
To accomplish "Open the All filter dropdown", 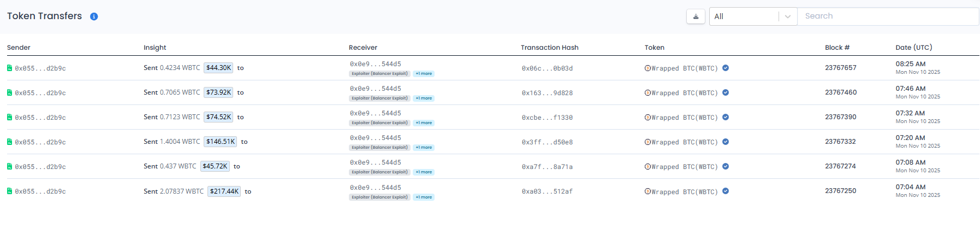I will (x=753, y=16).
